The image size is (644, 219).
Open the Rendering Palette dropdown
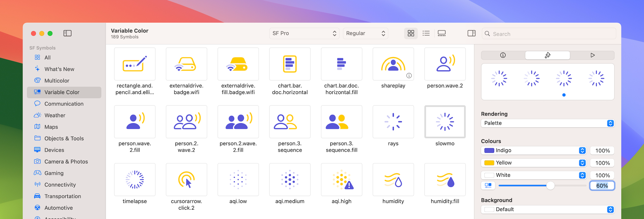547,123
